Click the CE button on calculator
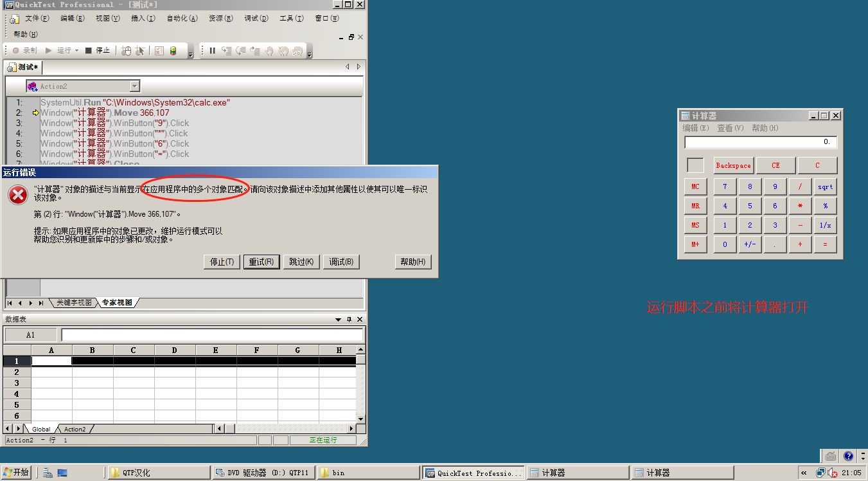Screen dimensions: 868x481 (775, 166)
